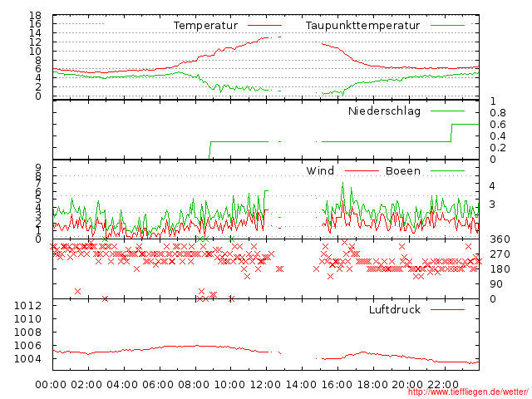Select the 10:00 time axis label
The image size is (532, 399).
pos(229,385)
